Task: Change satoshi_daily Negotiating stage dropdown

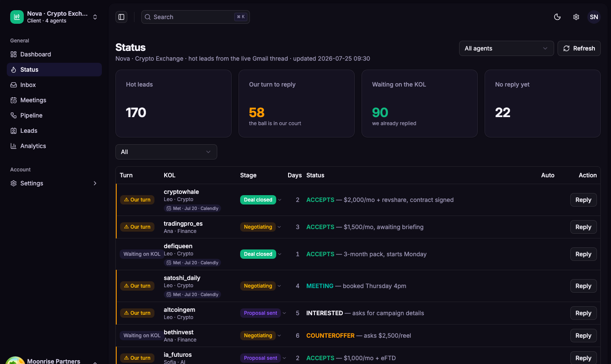Action: pyautogui.click(x=261, y=286)
